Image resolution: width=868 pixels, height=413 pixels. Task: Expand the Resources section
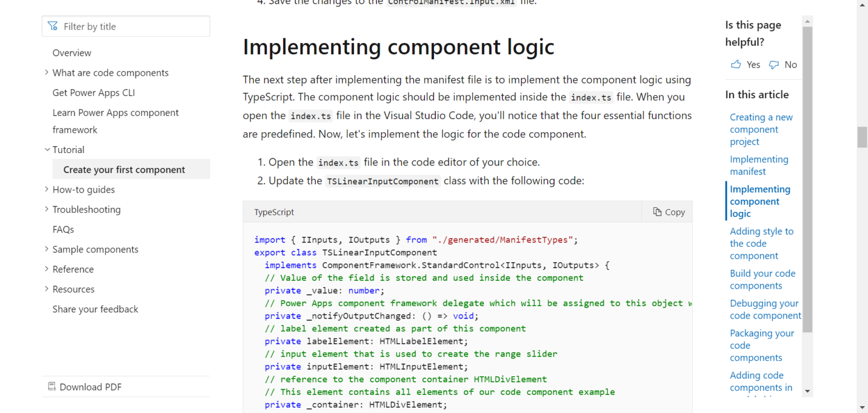coord(46,289)
